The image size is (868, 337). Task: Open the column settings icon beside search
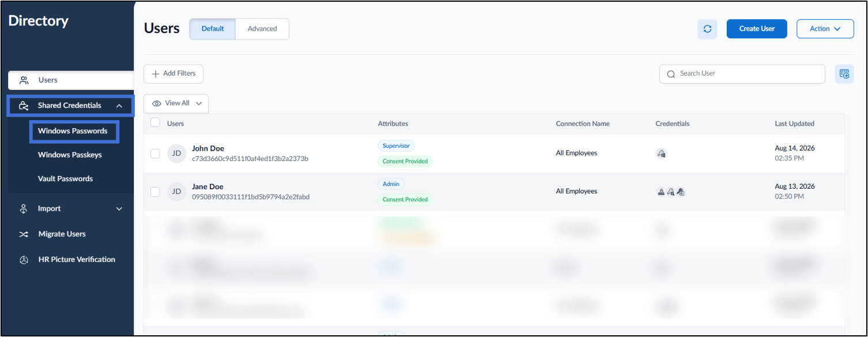click(x=844, y=74)
